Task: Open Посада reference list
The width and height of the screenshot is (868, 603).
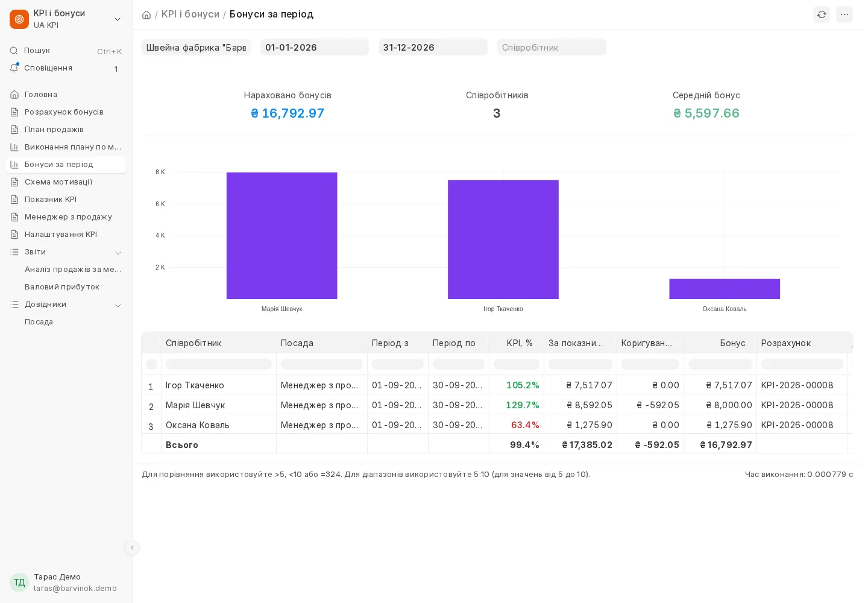Action: (x=73, y=322)
